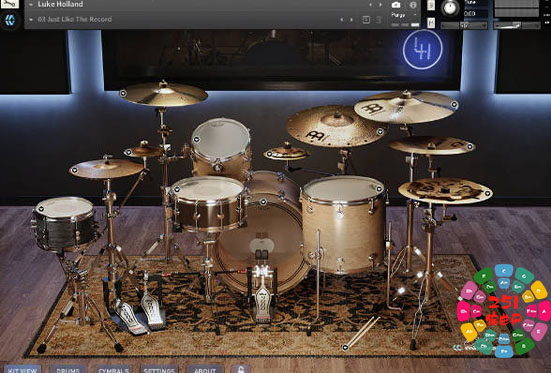Open the small splash cymbal's marker above the hi-hat
This screenshot has height=373, width=551.
click(128, 152)
